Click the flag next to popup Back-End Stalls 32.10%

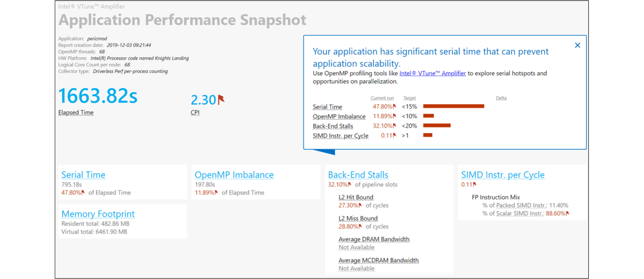click(x=394, y=126)
